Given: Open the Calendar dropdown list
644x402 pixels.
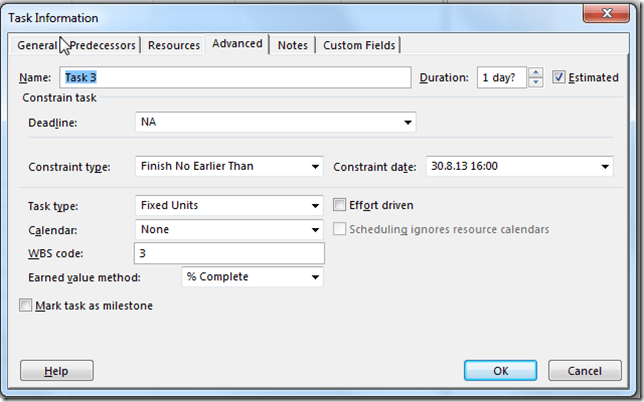Looking at the screenshot, I should (315, 230).
